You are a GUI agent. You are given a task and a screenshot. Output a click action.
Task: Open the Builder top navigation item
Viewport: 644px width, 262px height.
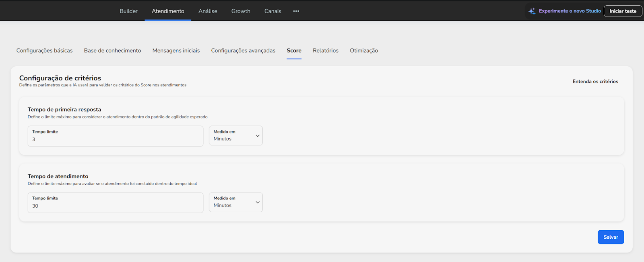pyautogui.click(x=128, y=11)
